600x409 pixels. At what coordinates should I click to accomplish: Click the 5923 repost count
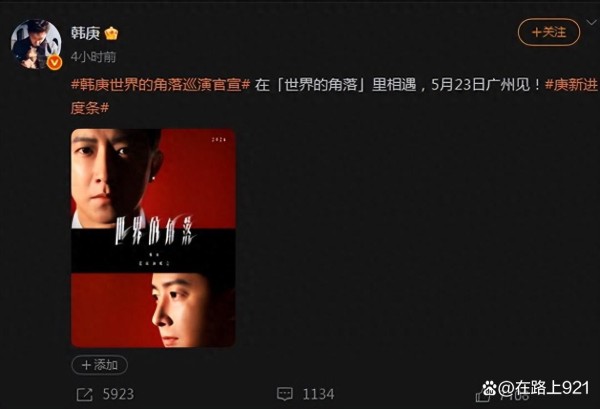pyautogui.click(x=118, y=394)
